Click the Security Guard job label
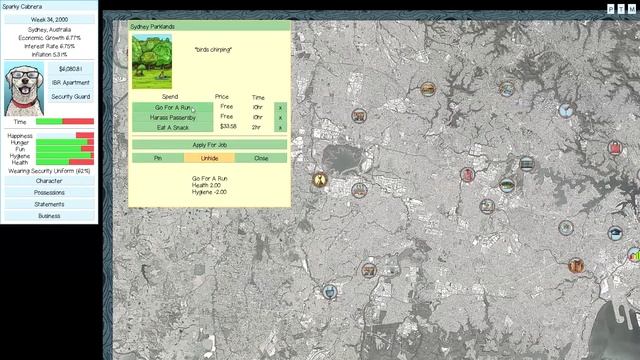 tap(71, 96)
